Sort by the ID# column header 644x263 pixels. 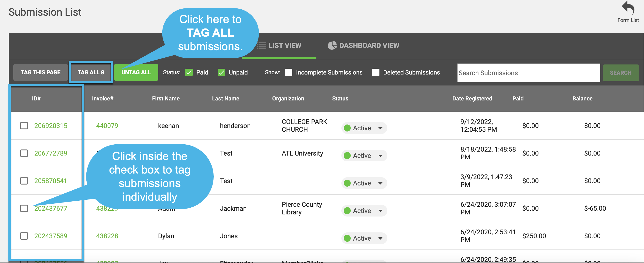click(x=36, y=99)
